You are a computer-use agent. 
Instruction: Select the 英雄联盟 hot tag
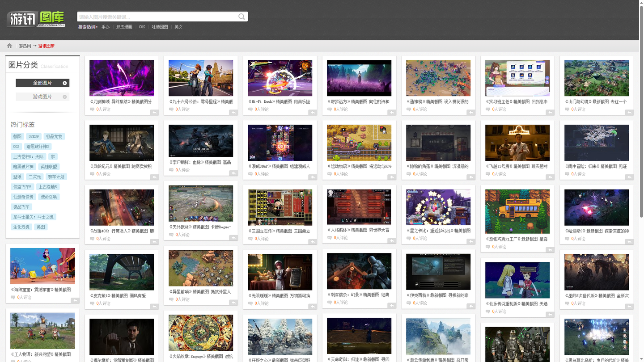(x=49, y=167)
